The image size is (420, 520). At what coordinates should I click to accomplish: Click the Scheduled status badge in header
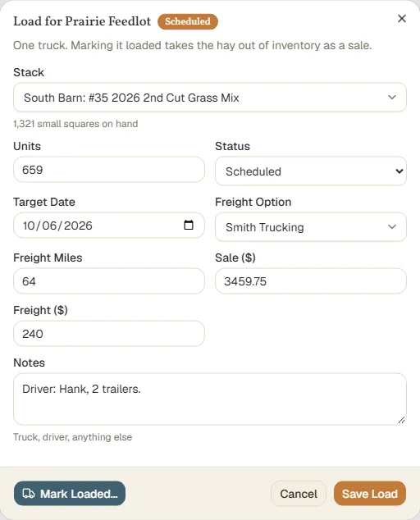click(188, 21)
